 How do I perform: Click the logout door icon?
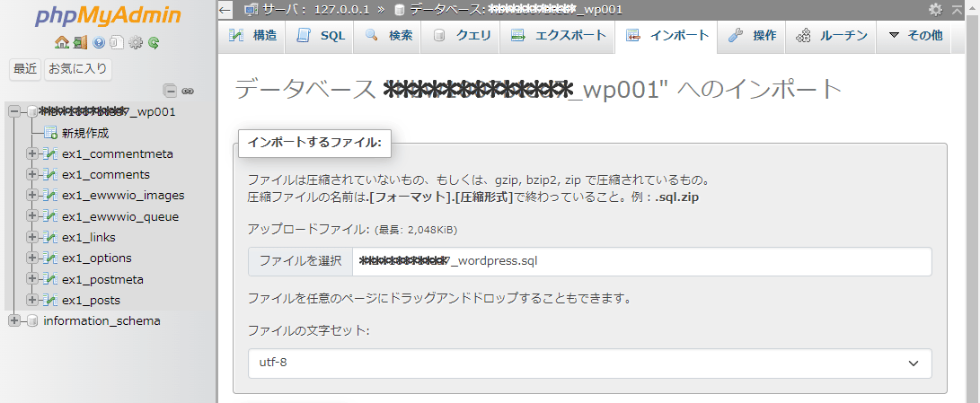click(80, 42)
